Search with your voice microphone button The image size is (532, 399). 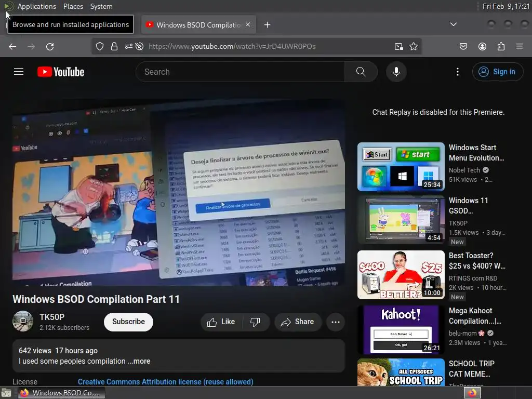click(396, 72)
